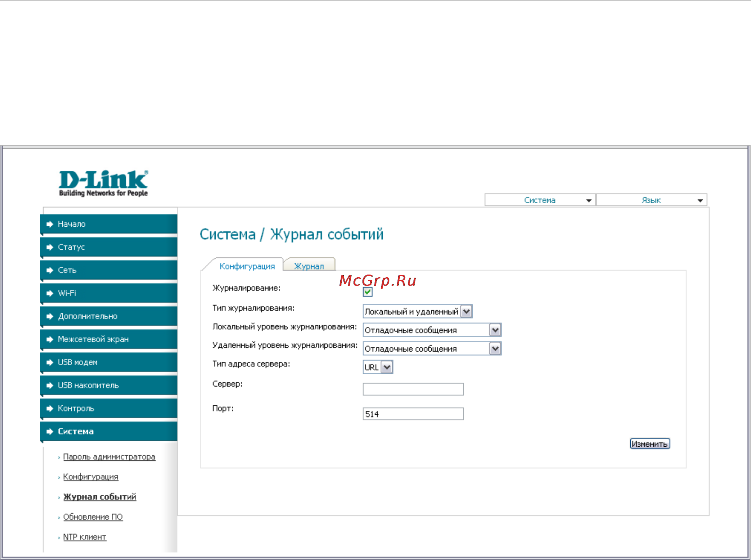Screen dimensions: 751x560
Task: Open the USB накопитель menu section
Action: 109,385
